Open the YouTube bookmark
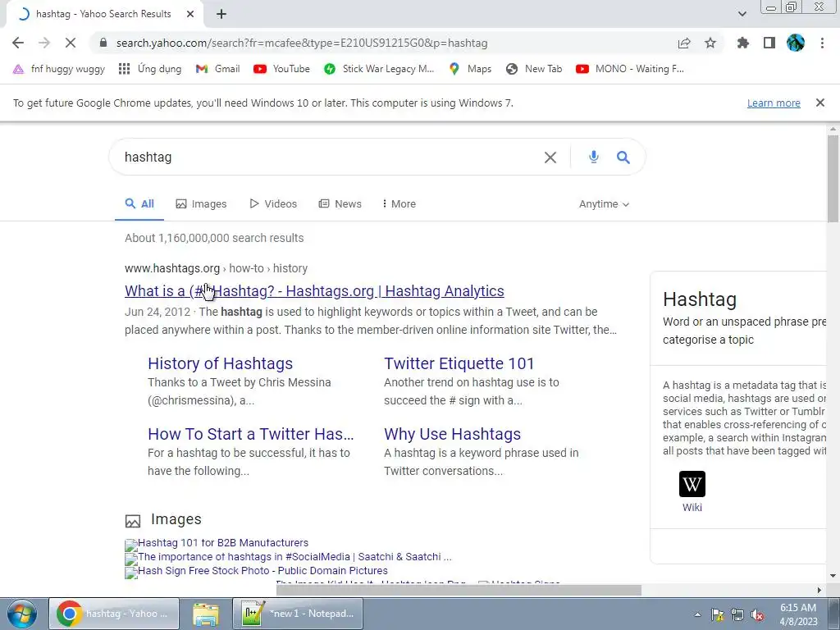The height and width of the screenshot is (630, 840). pyautogui.click(x=282, y=69)
